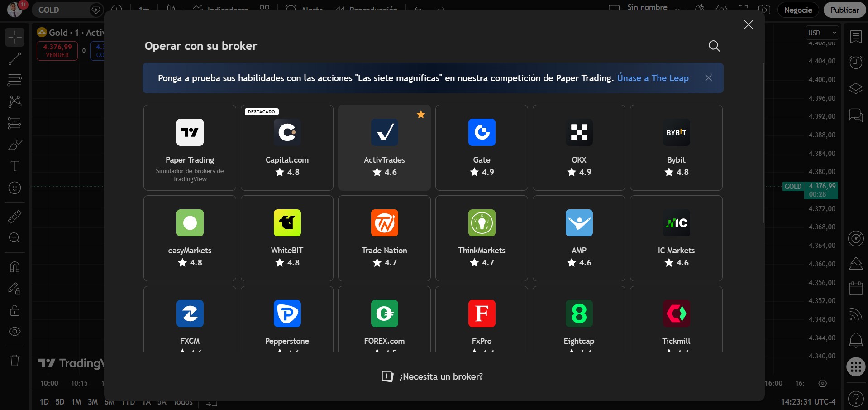
Task: Open the emoji icons tool
Action: click(14, 188)
